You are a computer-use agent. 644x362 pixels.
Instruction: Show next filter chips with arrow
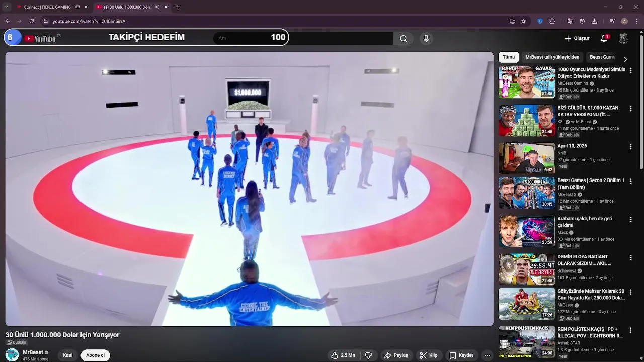pyautogui.click(x=625, y=59)
